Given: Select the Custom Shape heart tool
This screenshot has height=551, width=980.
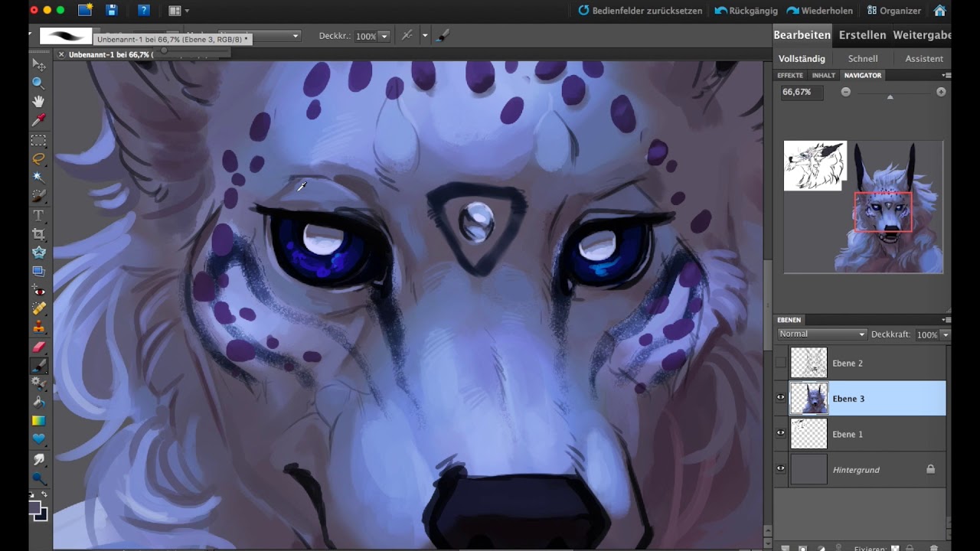Looking at the screenshot, I should coord(38,439).
